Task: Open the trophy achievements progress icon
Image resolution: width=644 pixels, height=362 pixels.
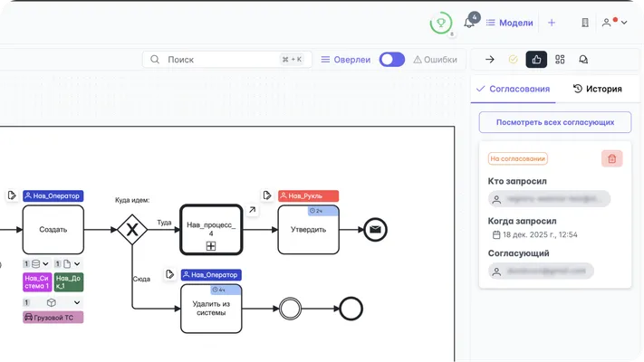Action: [x=441, y=23]
